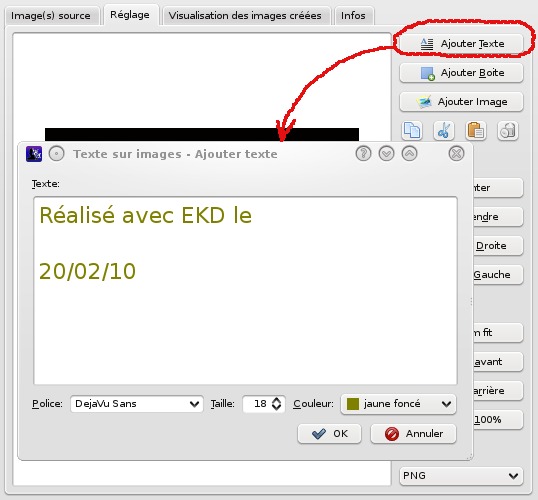
Task: Open the Couleur jaune foncé dropdown
Action: pyautogui.click(x=398, y=404)
